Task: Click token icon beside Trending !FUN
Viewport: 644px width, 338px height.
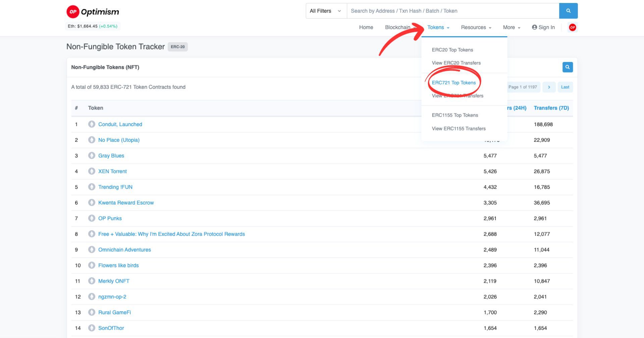Action: click(x=92, y=187)
